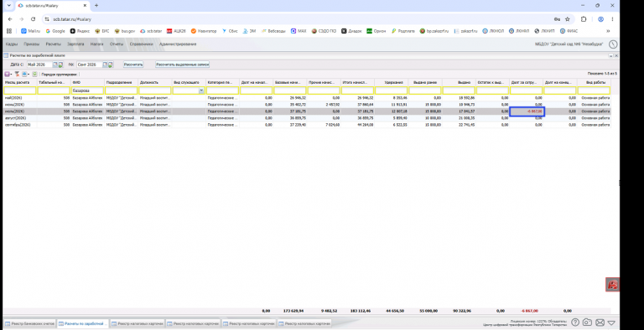Click the green-arrow icon after Сент 2026 calendar
The width and height of the screenshot is (644, 330).
click(110, 64)
